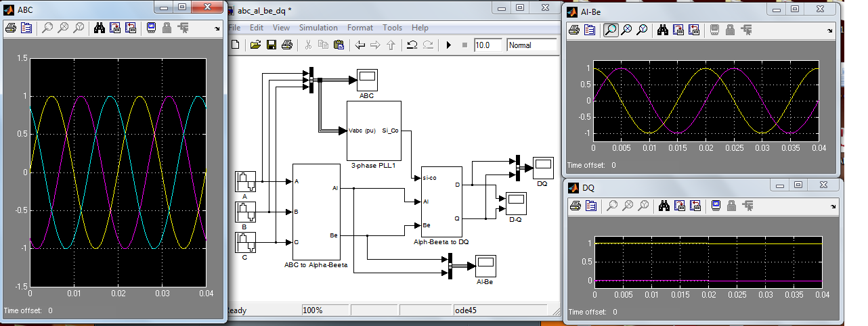Toggle floating scope in DQ window
Screen dimensions: 868x326
716,205
